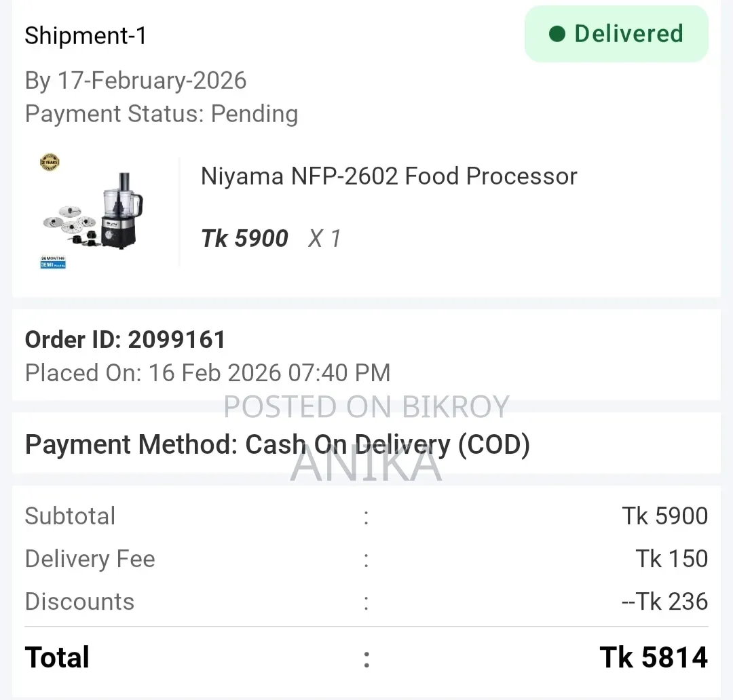Click the Tk 5814 total amount
This screenshot has height=700, width=733.
click(x=654, y=657)
